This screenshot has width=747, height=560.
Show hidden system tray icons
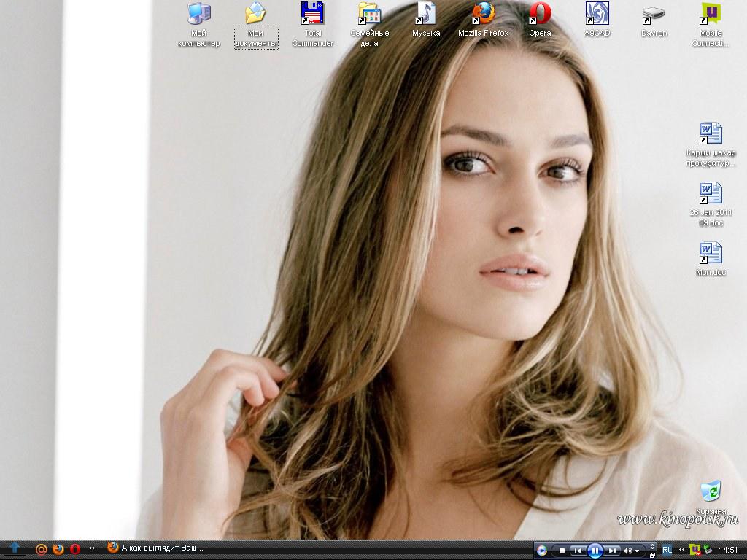[682, 550]
